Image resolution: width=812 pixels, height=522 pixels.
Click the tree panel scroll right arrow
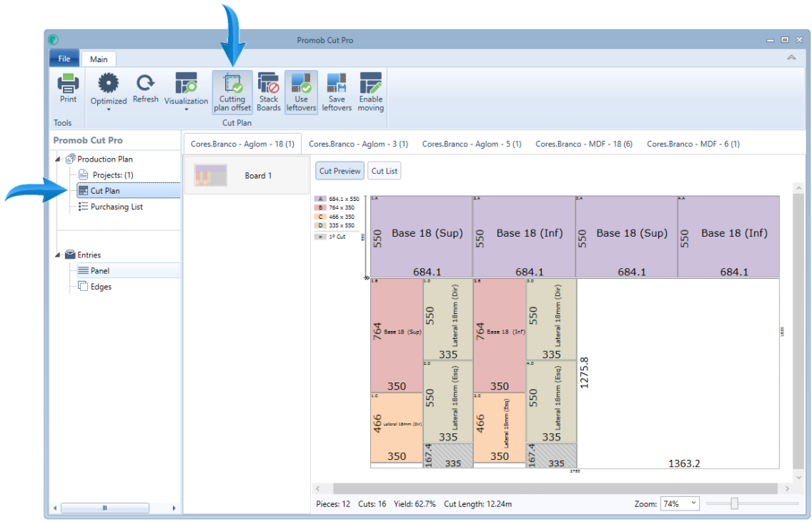[x=174, y=508]
